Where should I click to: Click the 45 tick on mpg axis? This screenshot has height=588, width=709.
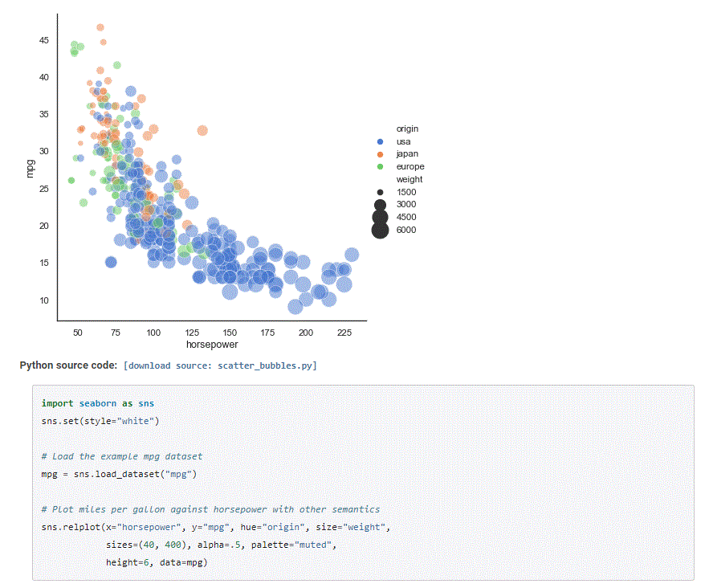[x=43, y=40]
